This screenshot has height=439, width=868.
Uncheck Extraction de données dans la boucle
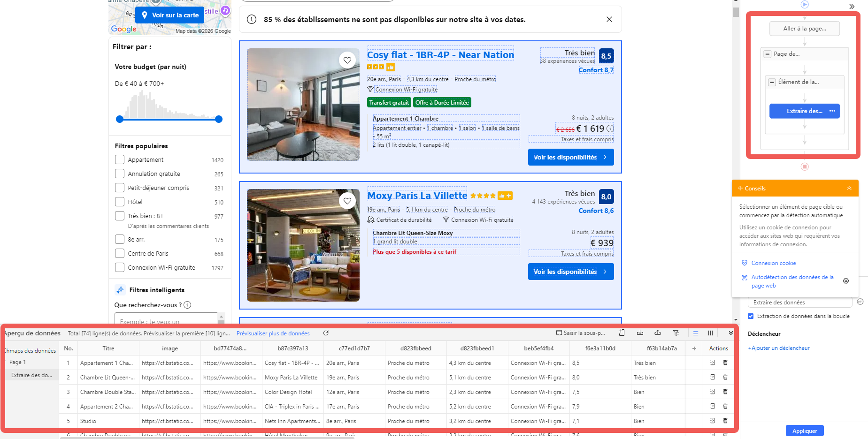(x=751, y=316)
